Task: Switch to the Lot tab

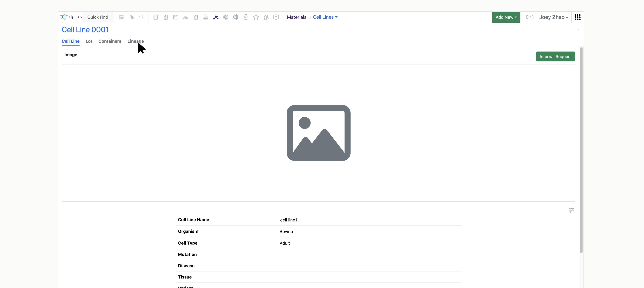Action: click(x=89, y=41)
